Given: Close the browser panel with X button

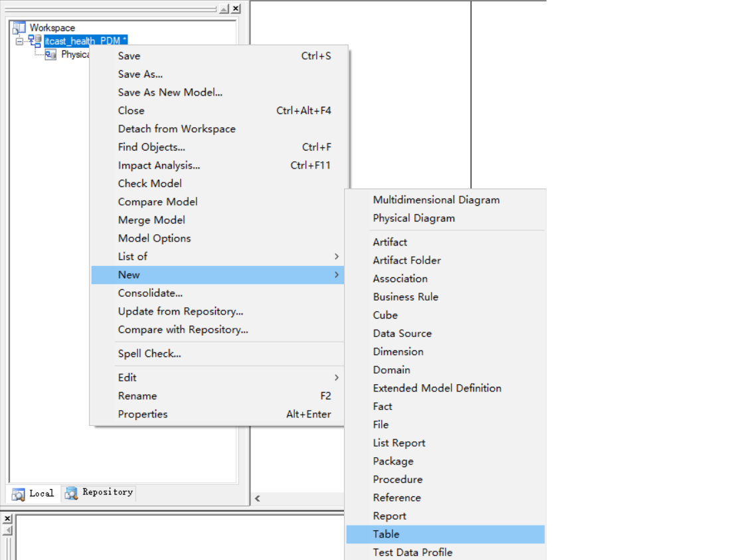Looking at the screenshot, I should point(236,9).
